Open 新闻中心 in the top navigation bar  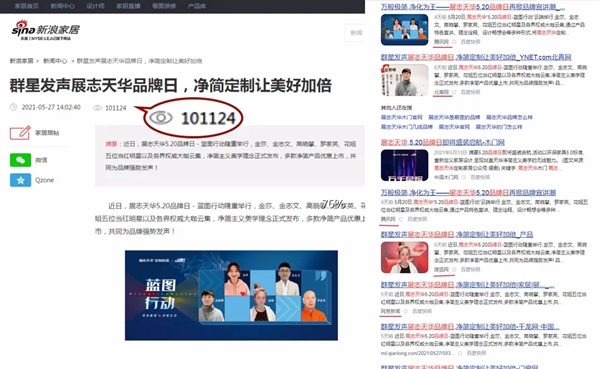[x=62, y=6]
